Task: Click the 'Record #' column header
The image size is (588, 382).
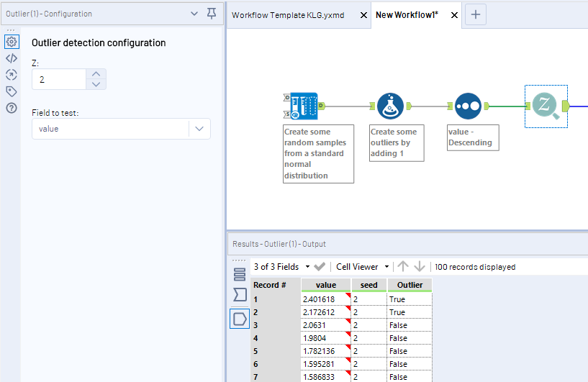Action: pyautogui.click(x=276, y=285)
